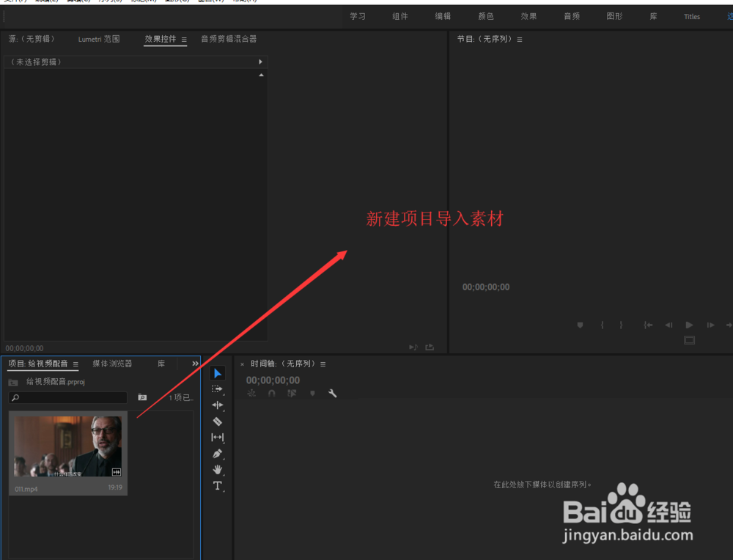Select the Hand tool
The width and height of the screenshot is (733, 560).
coord(218,470)
